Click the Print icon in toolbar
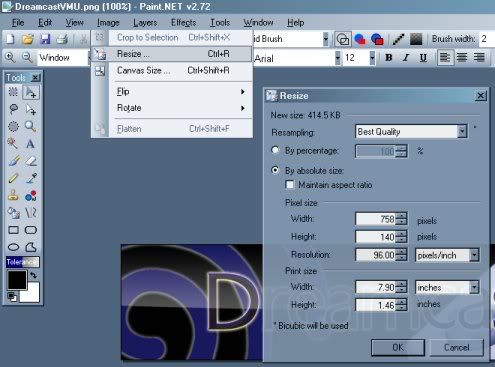This screenshot has height=367, width=495. (62, 39)
